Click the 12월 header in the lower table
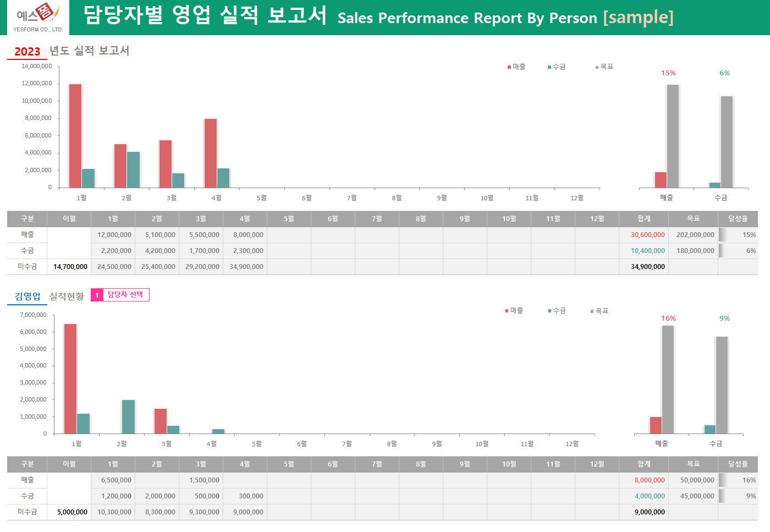Screen dimensions: 770x532 point(597,464)
